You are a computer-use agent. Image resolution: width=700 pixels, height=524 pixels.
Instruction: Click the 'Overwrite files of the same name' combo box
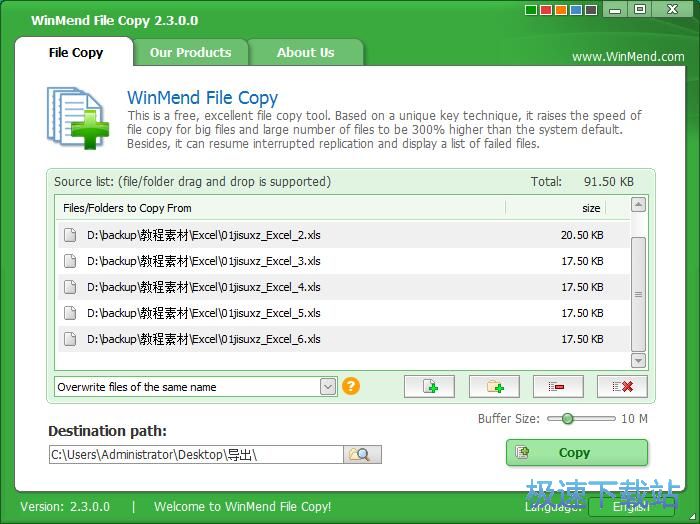click(196, 387)
